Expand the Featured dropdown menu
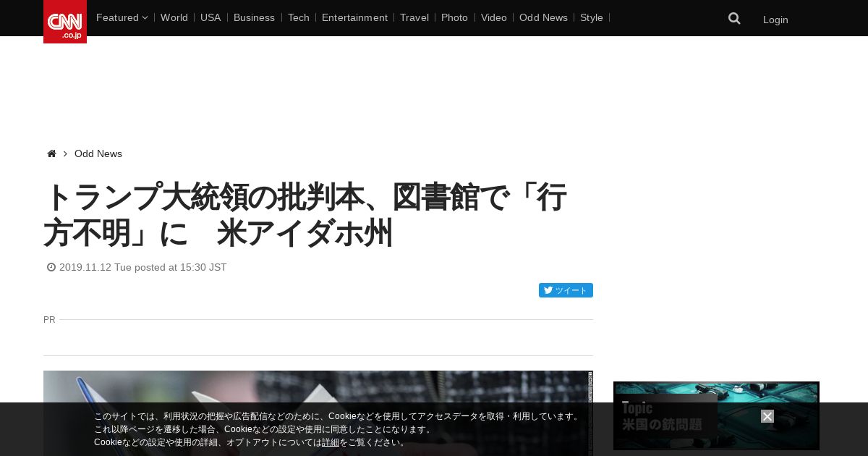Viewport: 868px width, 456px height. click(122, 17)
